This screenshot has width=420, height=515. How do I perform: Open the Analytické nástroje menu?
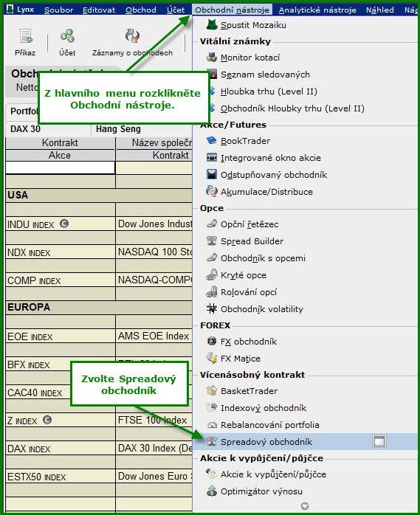pos(317,10)
